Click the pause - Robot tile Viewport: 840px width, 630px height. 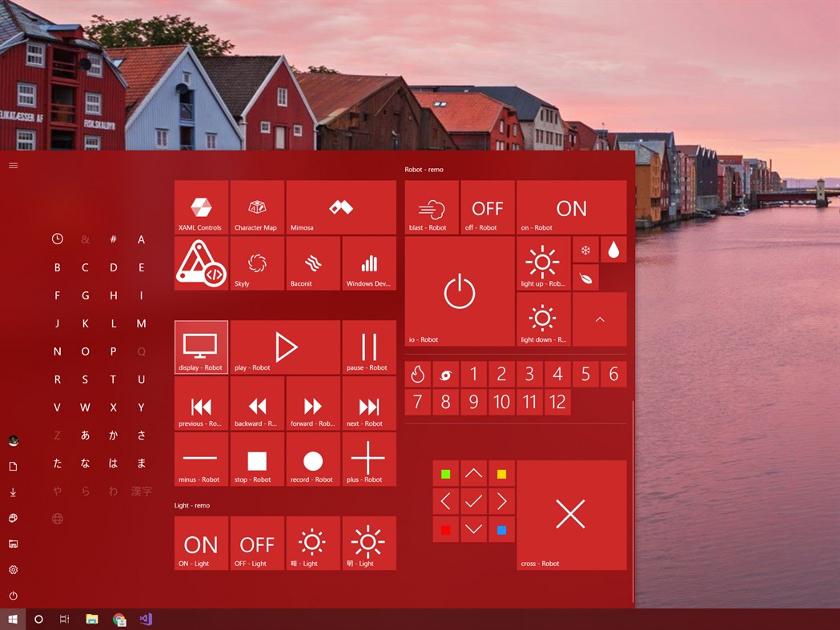point(369,347)
